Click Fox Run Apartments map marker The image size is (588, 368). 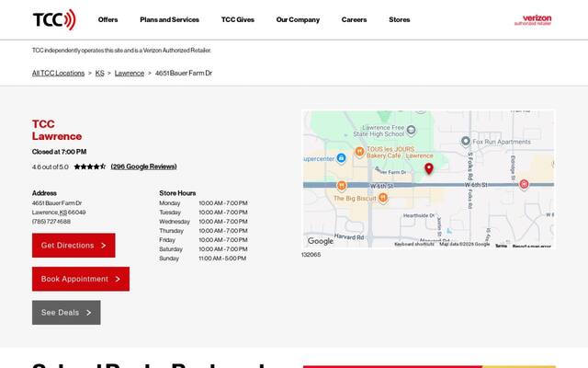coord(466,141)
